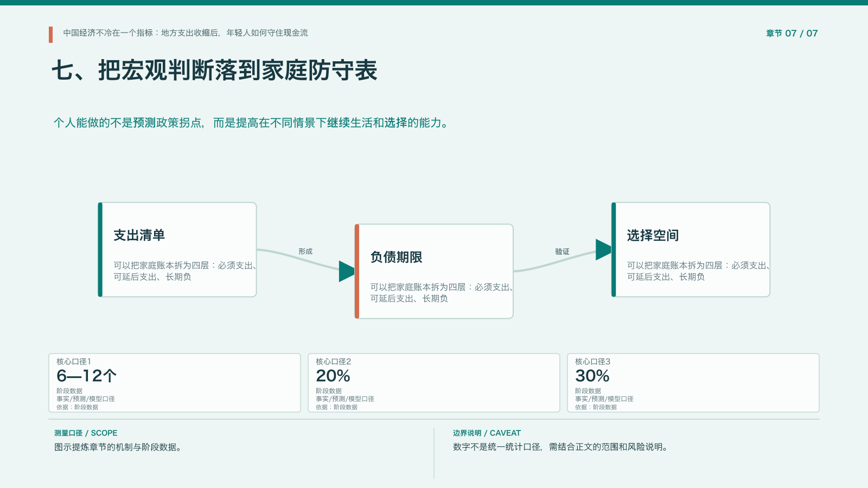The width and height of the screenshot is (868, 488).
Task: Select the text 图示提炼章节的机制与阶段数据。
Action: pos(118,447)
